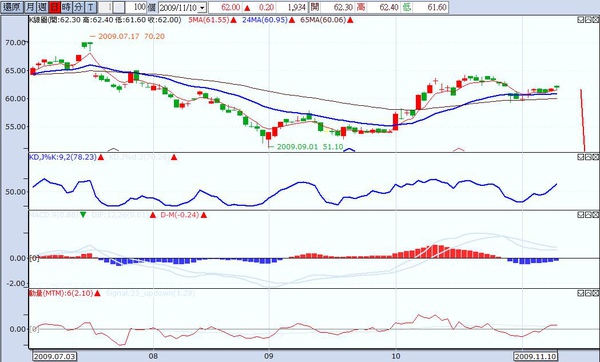Viewport: 600px width, 362px height.
Task: Move the K-line chart panel down
Action: (x=580, y=20)
